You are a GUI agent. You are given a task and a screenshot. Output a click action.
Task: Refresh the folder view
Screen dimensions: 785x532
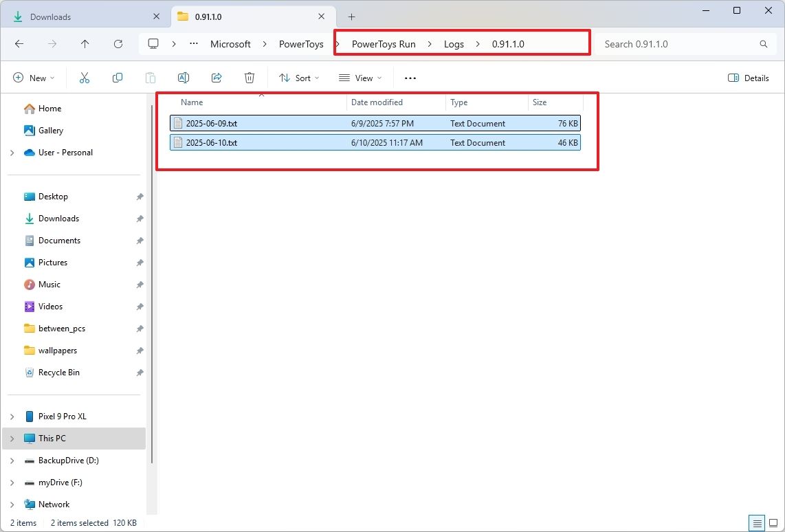tap(118, 43)
